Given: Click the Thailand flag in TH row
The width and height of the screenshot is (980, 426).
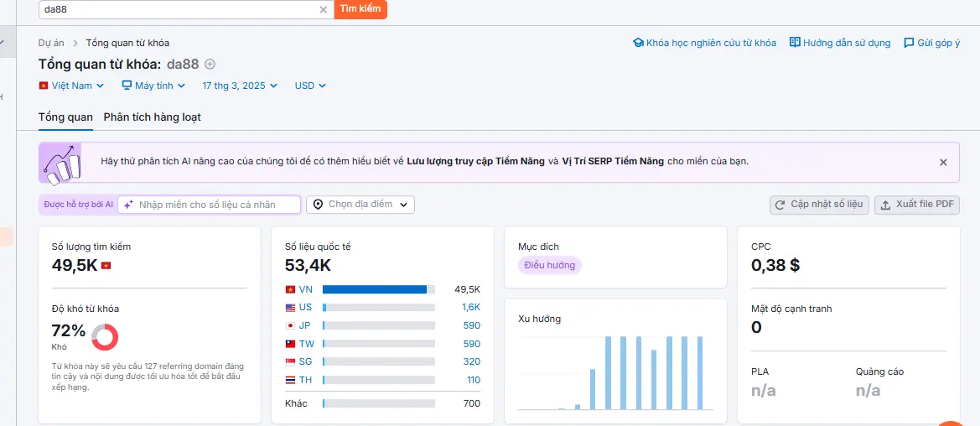Looking at the screenshot, I should click(x=290, y=380).
